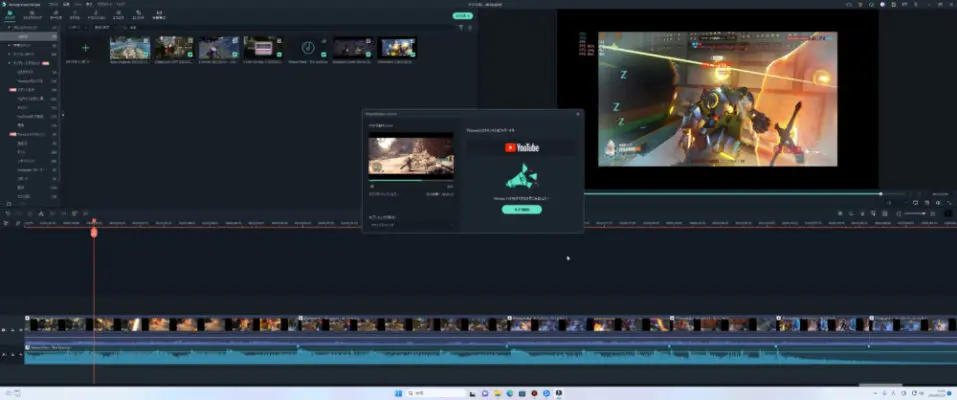The image size is (957, 400).
Task: Open the Stock Media tab
Action: click(x=32, y=15)
